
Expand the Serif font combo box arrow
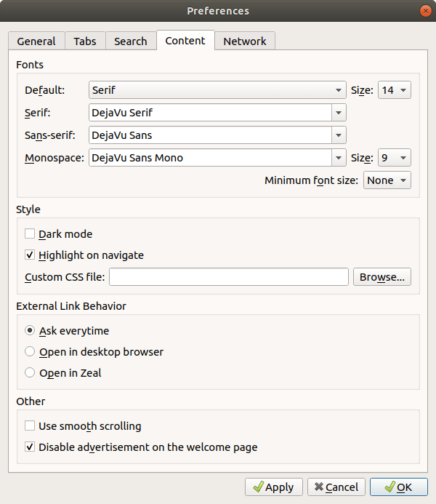click(x=339, y=113)
